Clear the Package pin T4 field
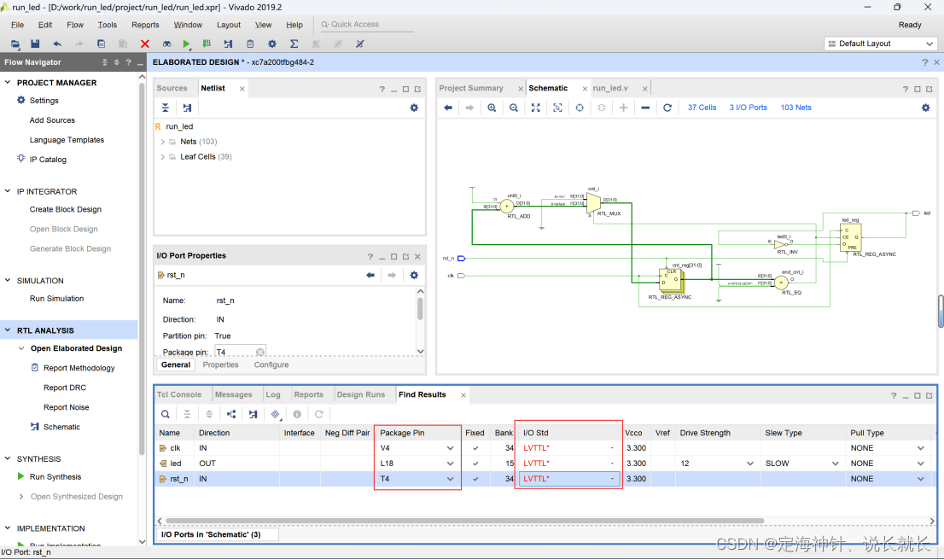This screenshot has height=560, width=944. point(260,353)
